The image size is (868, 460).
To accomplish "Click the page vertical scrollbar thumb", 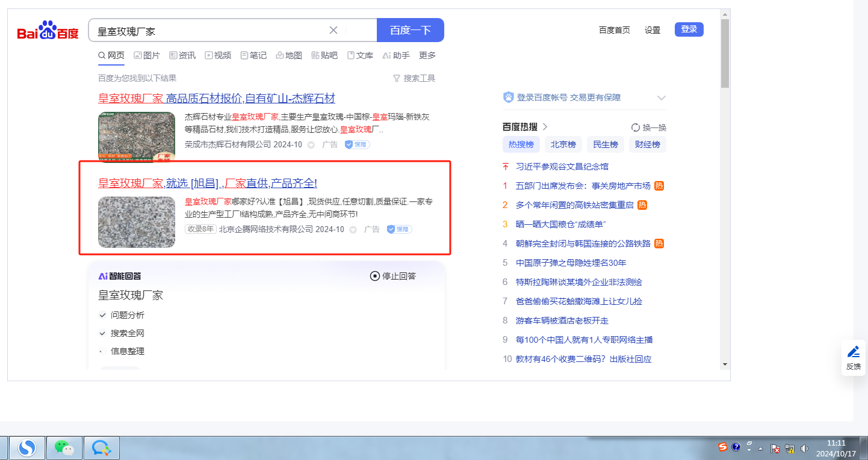I will [x=725, y=54].
